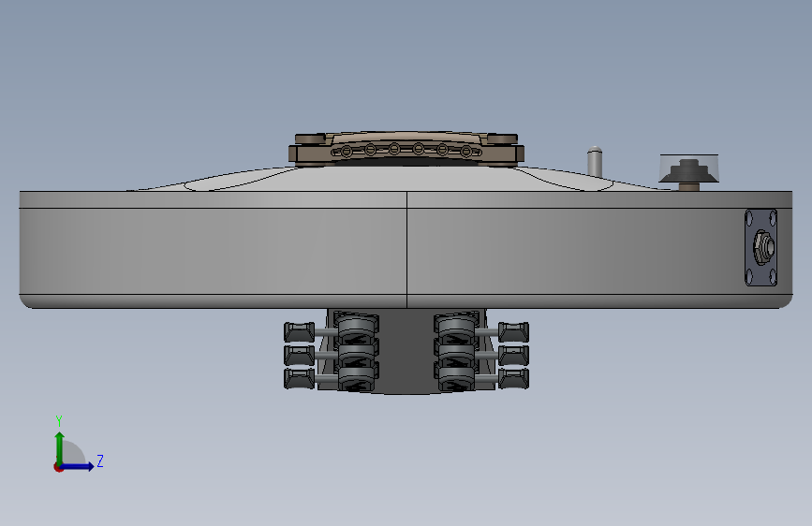Select the transparent control knob on top

coord(688,168)
